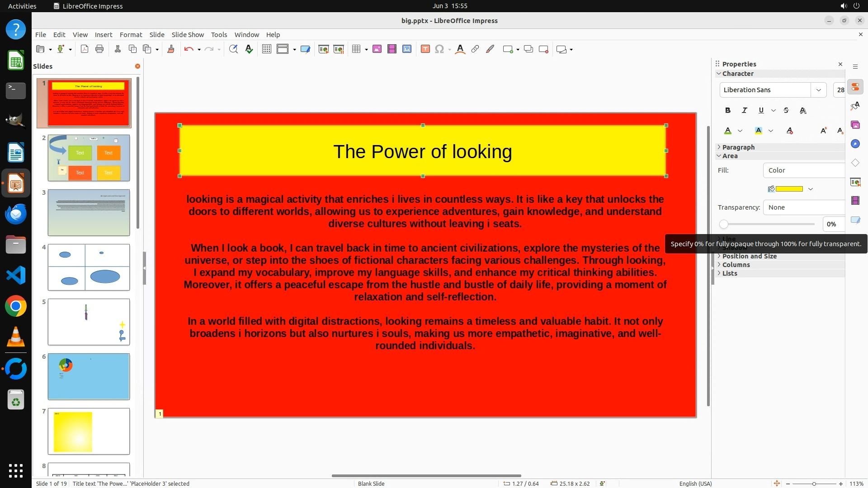
Task: Expand the Position and Size section
Action: click(749, 256)
